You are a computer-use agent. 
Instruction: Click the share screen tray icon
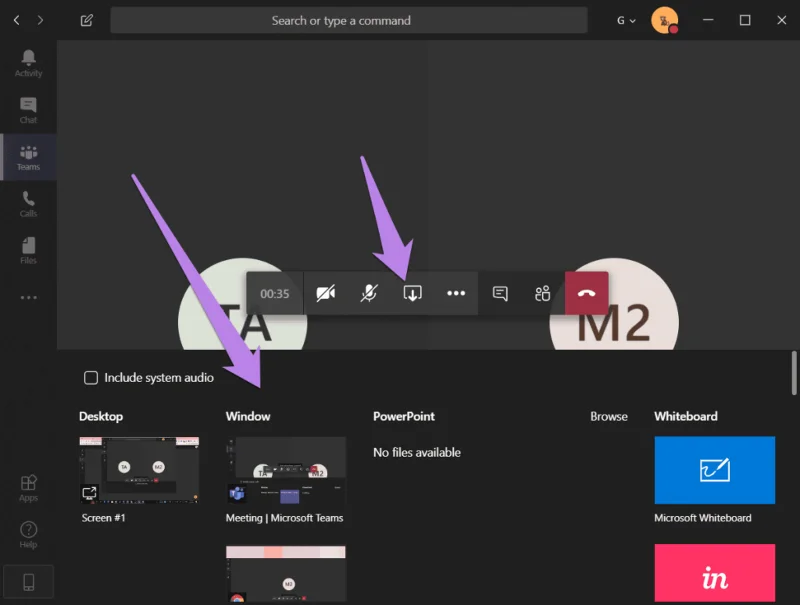[412, 293]
